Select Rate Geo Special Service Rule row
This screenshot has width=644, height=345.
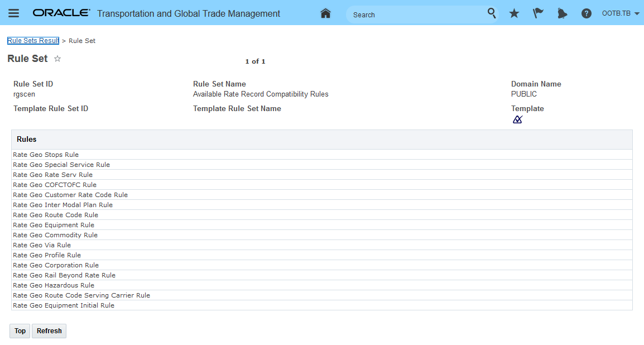(x=322, y=165)
